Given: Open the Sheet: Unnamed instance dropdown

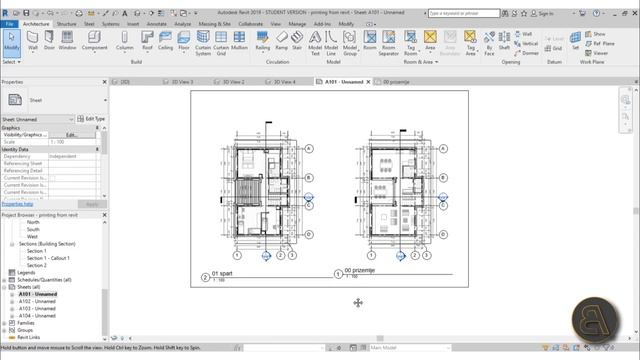Looking at the screenshot, I should point(37,119).
